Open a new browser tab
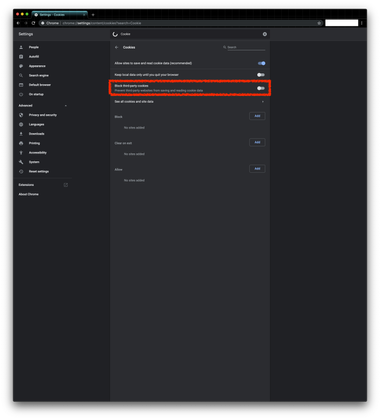380x419 pixels. 93,15
